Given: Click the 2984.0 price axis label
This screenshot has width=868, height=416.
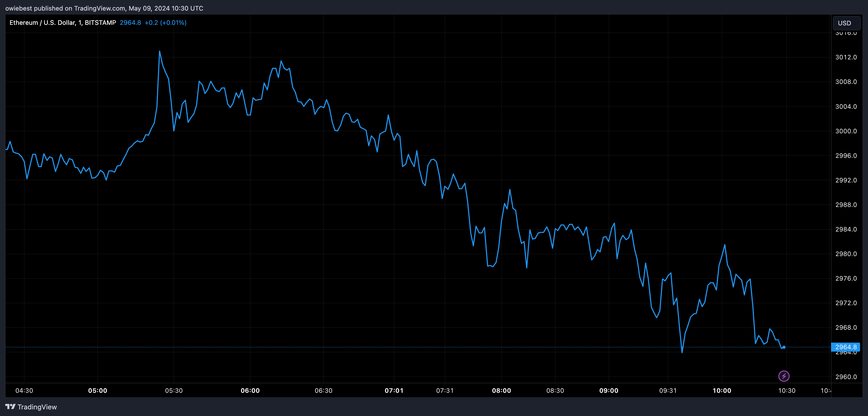Looking at the screenshot, I should click(846, 229).
